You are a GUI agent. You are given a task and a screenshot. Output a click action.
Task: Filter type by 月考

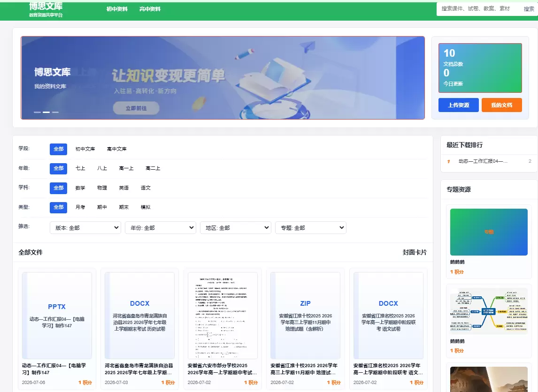click(80, 207)
